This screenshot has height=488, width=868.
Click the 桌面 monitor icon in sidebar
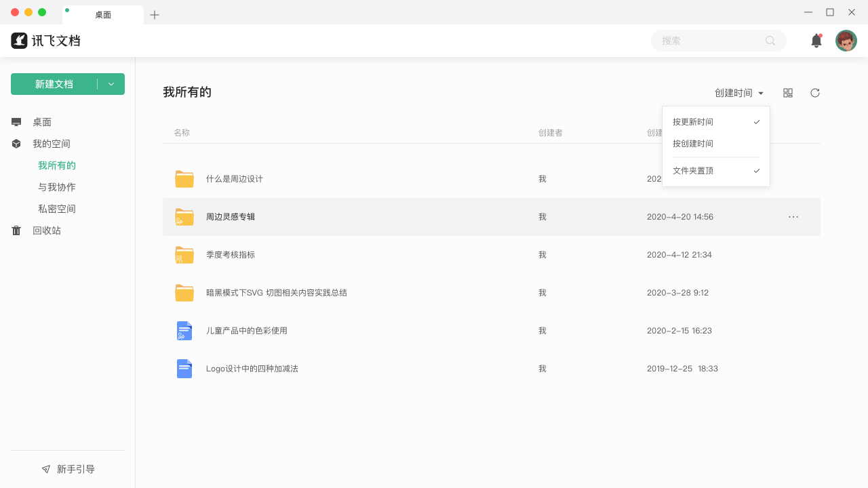(x=16, y=122)
